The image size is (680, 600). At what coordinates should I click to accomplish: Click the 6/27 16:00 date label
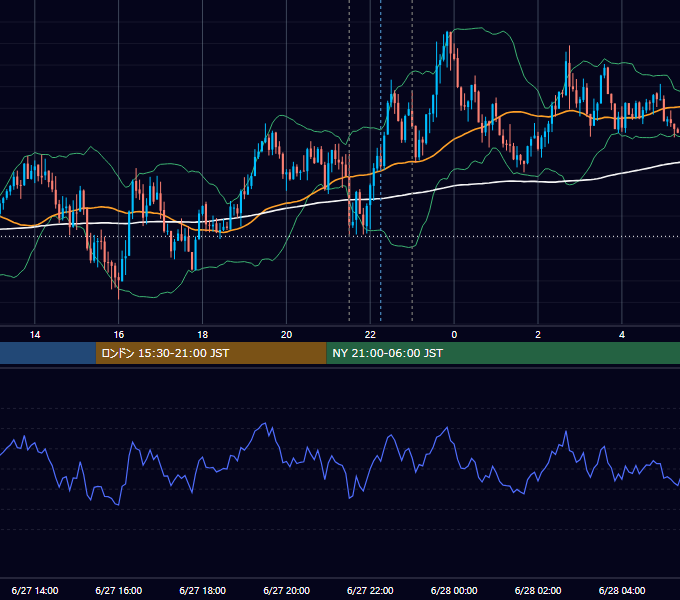coord(118,590)
